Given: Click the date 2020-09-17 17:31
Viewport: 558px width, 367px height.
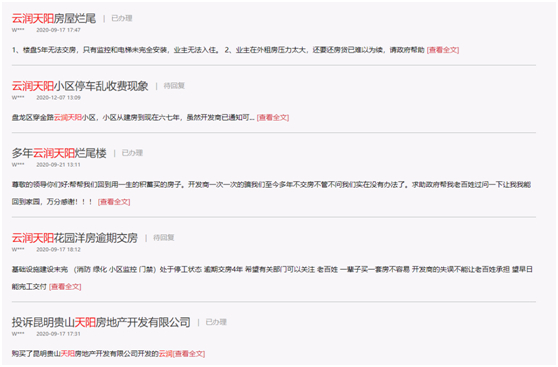Looking at the screenshot, I should [x=58, y=334].
